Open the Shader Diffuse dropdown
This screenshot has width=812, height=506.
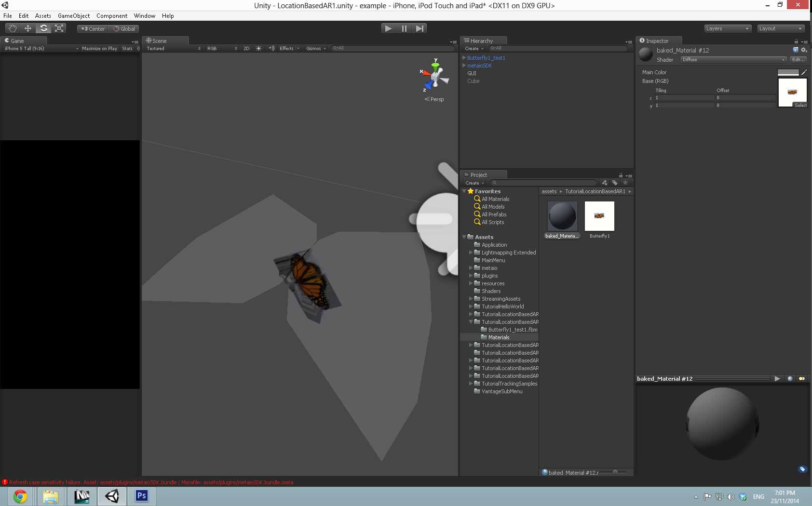[x=733, y=60]
